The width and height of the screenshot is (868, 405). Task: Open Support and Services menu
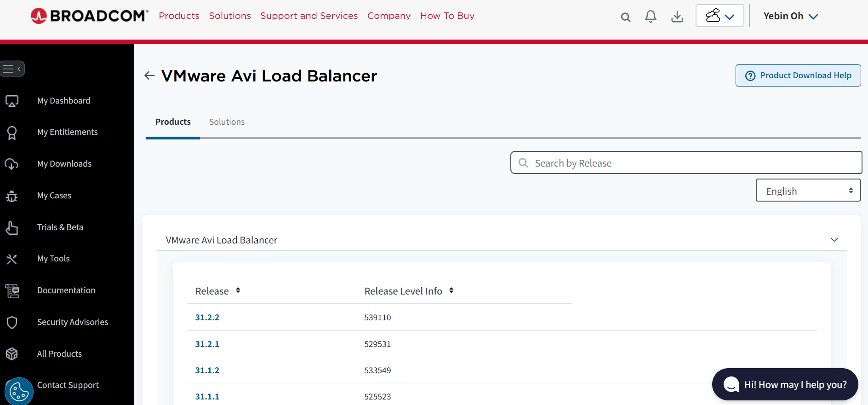(309, 16)
